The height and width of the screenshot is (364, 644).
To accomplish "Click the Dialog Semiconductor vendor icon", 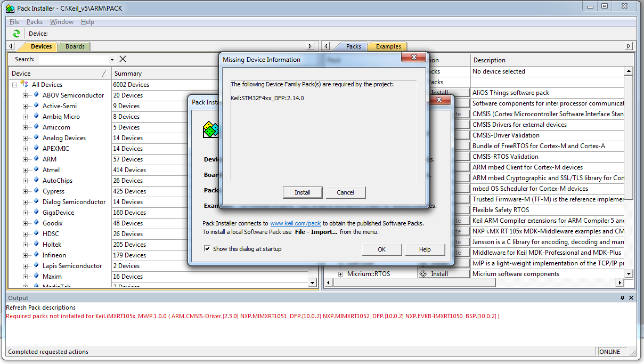I will (x=37, y=202).
